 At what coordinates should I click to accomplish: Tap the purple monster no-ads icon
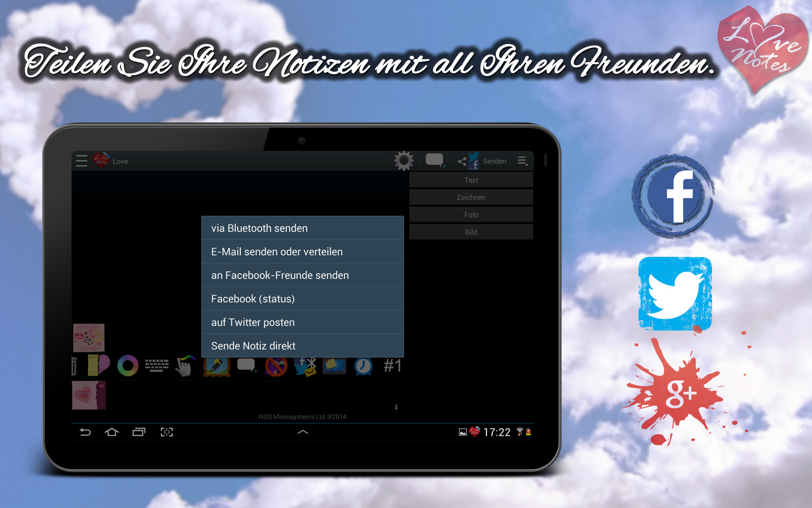(276, 366)
